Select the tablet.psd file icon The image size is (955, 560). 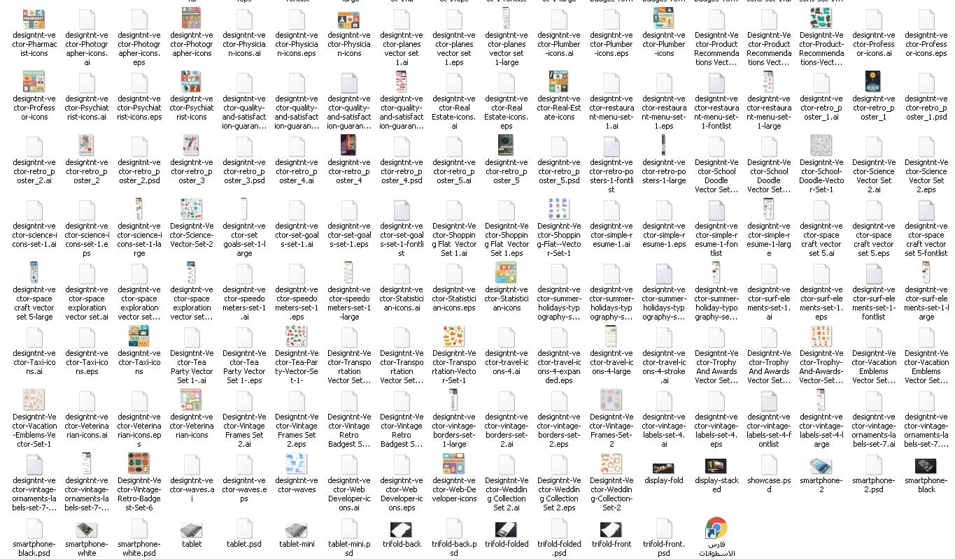244,528
